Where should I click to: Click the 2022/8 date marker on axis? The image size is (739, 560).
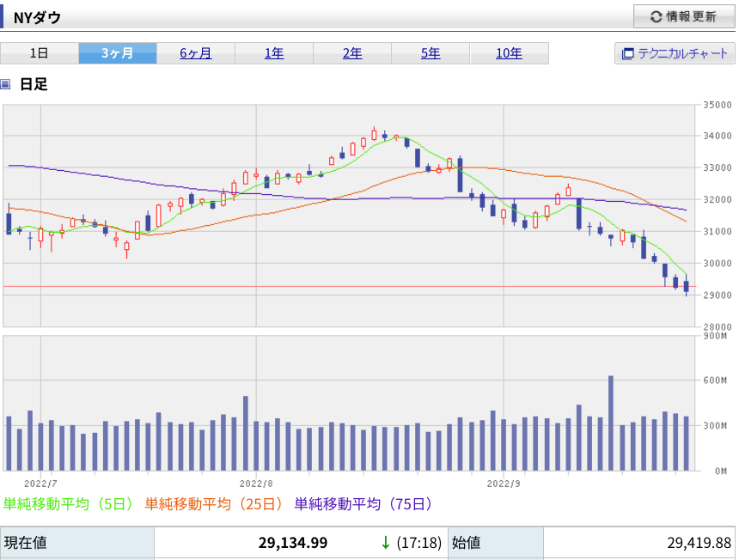[x=256, y=484]
